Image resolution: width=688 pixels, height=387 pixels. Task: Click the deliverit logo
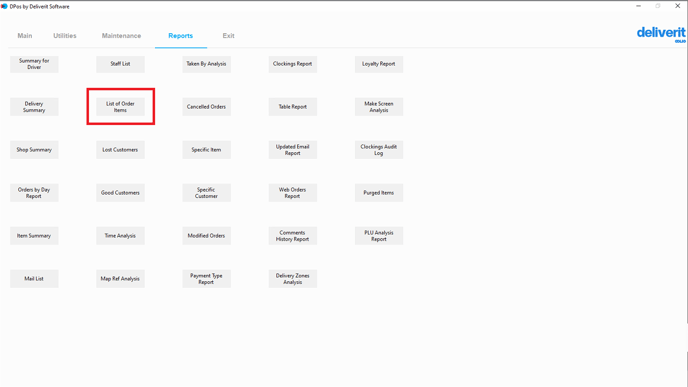point(661,34)
